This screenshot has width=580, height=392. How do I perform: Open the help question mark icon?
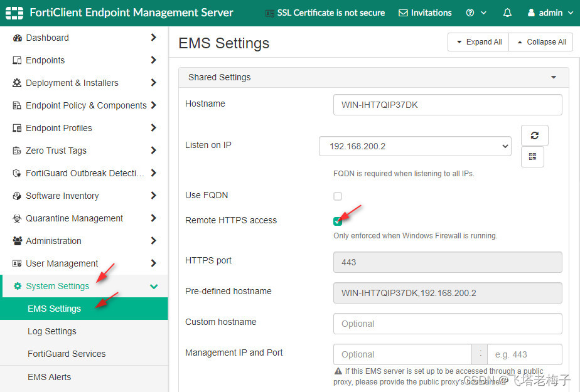tap(470, 13)
